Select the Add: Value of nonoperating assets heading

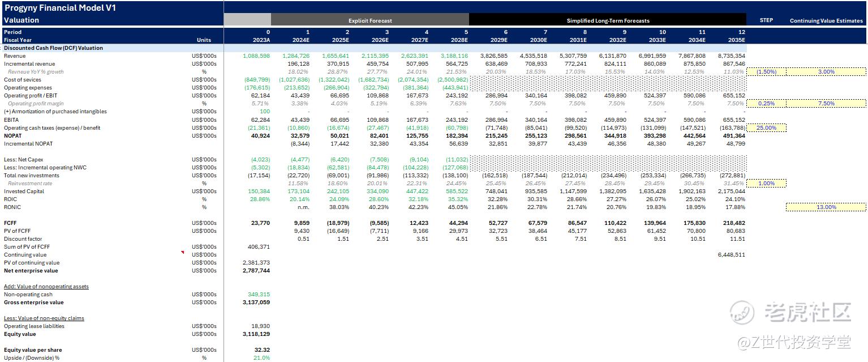pyautogui.click(x=46, y=287)
